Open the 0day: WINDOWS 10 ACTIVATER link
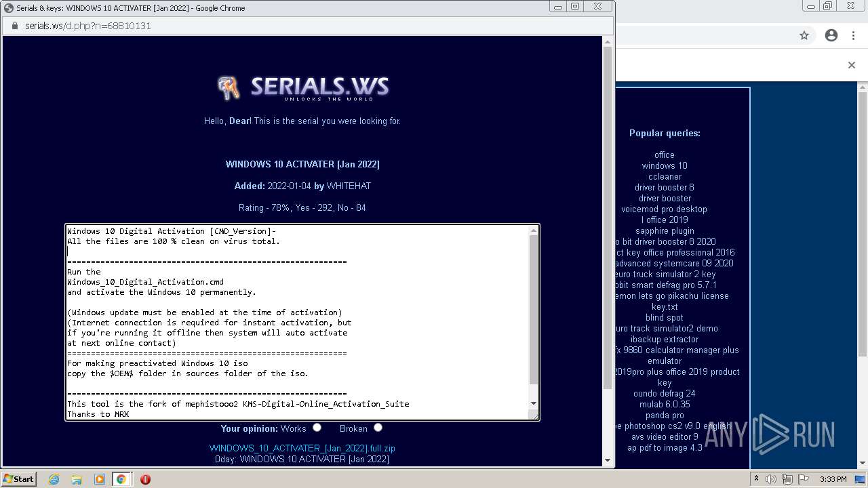This screenshot has width=868, height=488. tap(302, 459)
